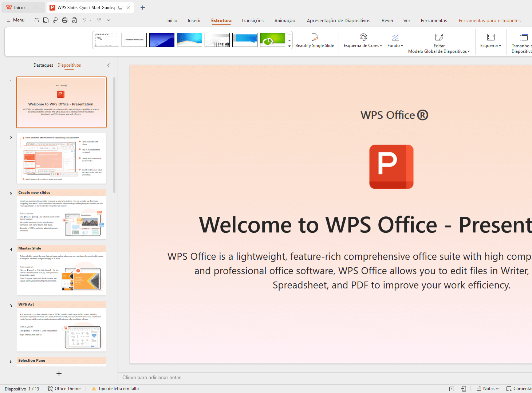Screen dimensions: 532x393
Task: Click the Redo arrow icon
Action: click(x=99, y=20)
